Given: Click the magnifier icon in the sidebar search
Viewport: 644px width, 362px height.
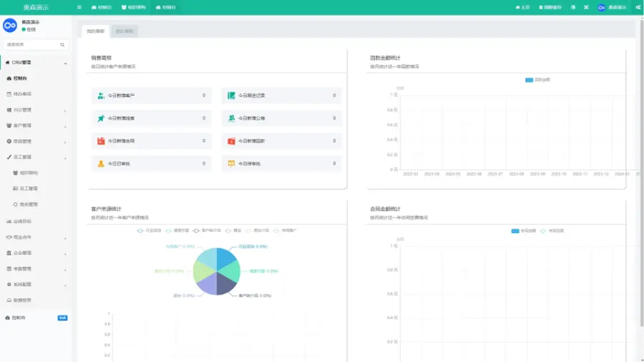Looking at the screenshot, I should (x=62, y=44).
